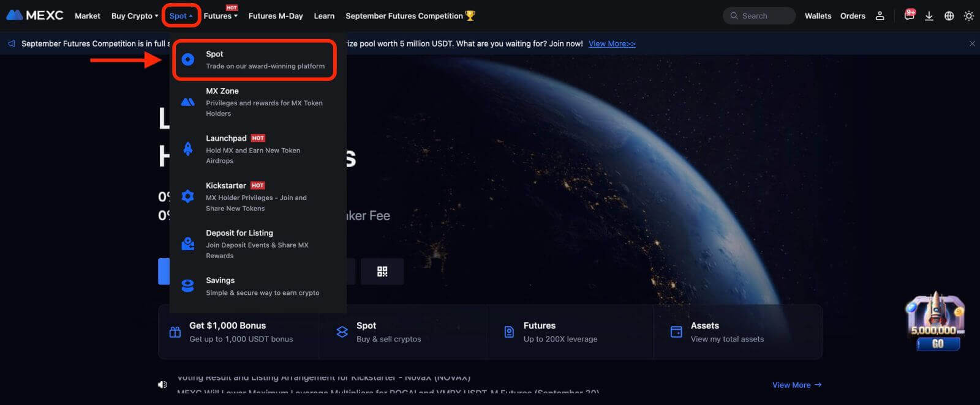This screenshot has width=980, height=405.
Task: Open Spot Buy & sell cryptos card
Action: pos(402,332)
